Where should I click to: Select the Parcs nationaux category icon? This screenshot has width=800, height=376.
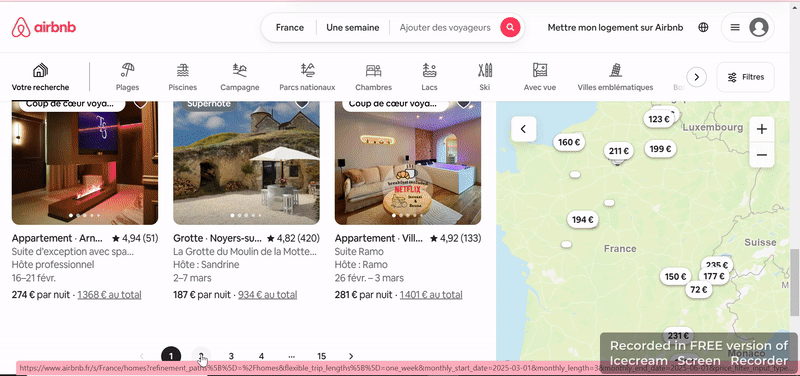pyautogui.click(x=307, y=77)
